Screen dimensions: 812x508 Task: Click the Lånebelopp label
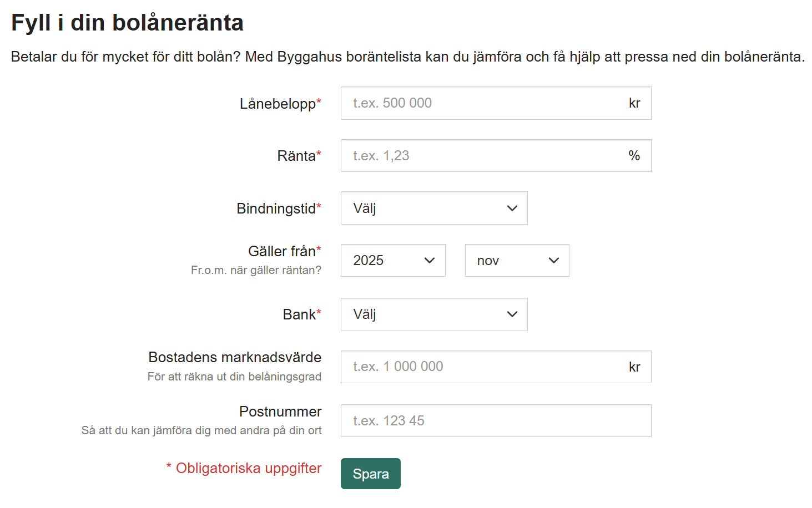coord(278,104)
